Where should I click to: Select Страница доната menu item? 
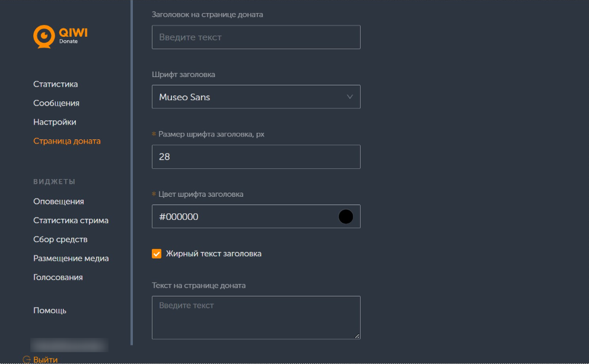tap(67, 141)
